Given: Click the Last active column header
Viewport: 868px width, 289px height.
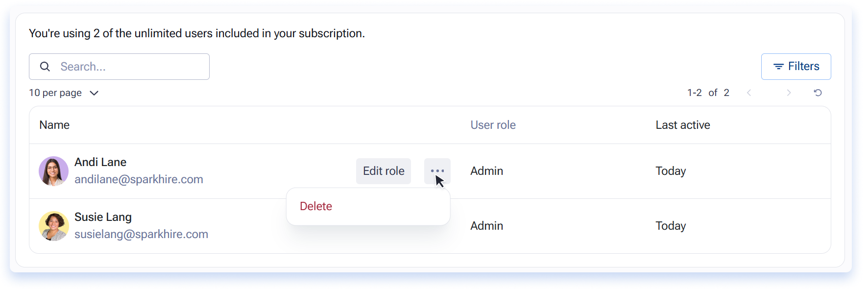Looking at the screenshot, I should tap(683, 125).
